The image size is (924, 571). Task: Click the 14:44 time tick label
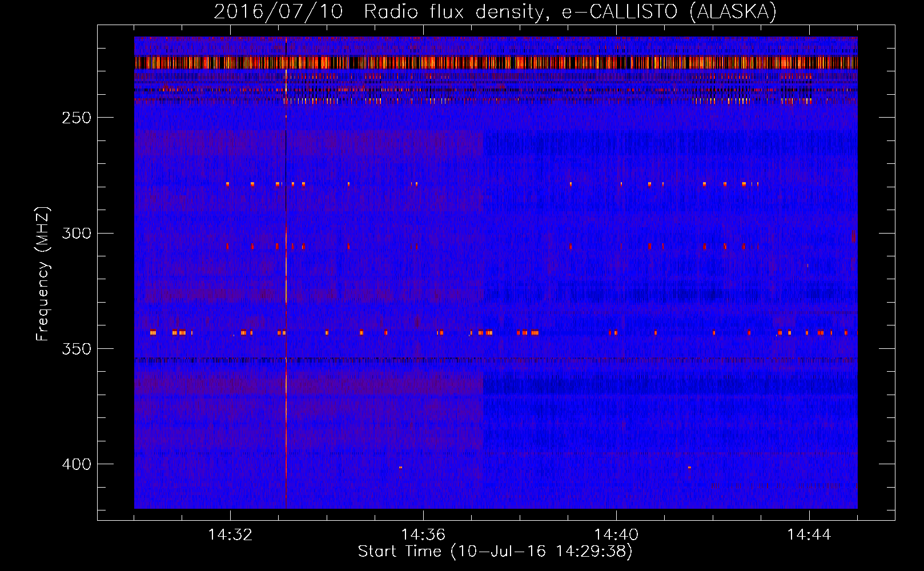809,535
